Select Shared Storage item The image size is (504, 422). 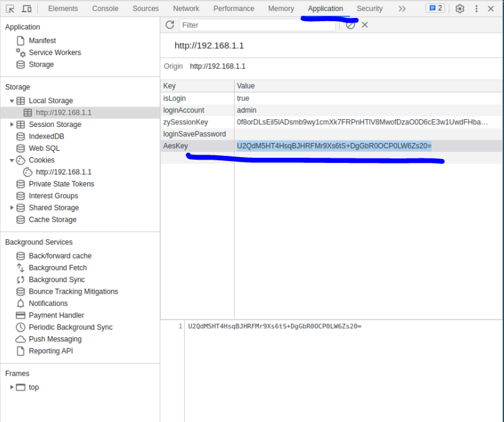click(x=54, y=208)
